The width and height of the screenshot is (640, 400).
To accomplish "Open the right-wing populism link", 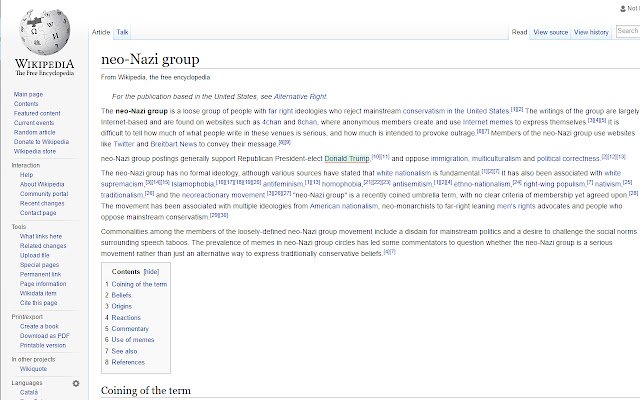I will (x=554, y=184).
